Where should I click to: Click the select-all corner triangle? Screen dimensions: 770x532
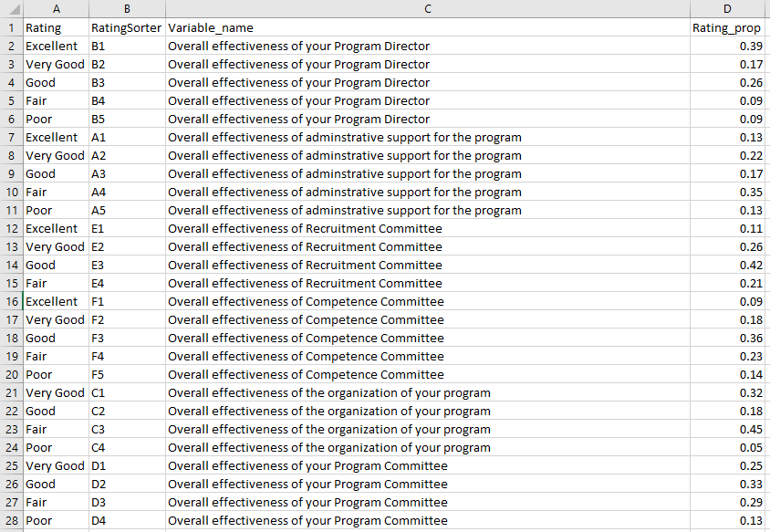click(x=11, y=9)
